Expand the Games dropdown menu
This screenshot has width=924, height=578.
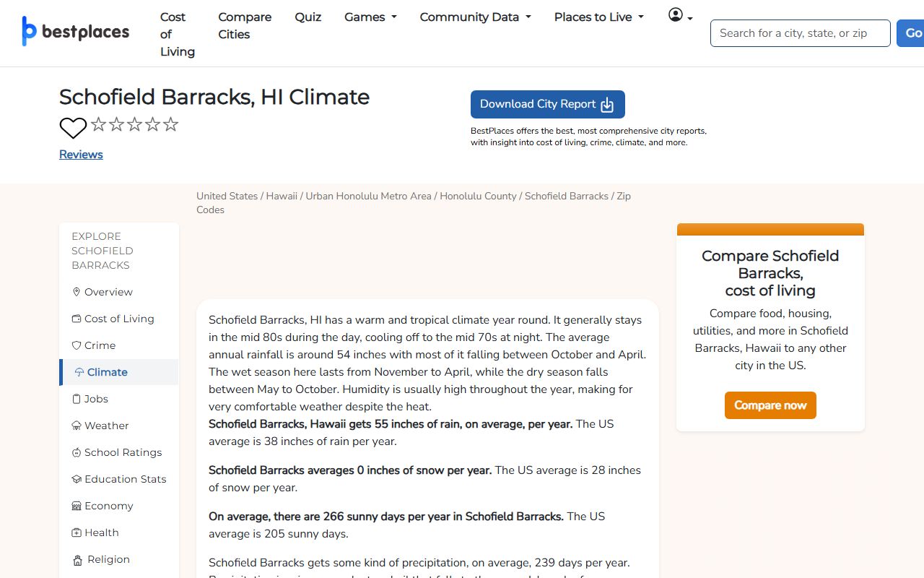coord(371,17)
